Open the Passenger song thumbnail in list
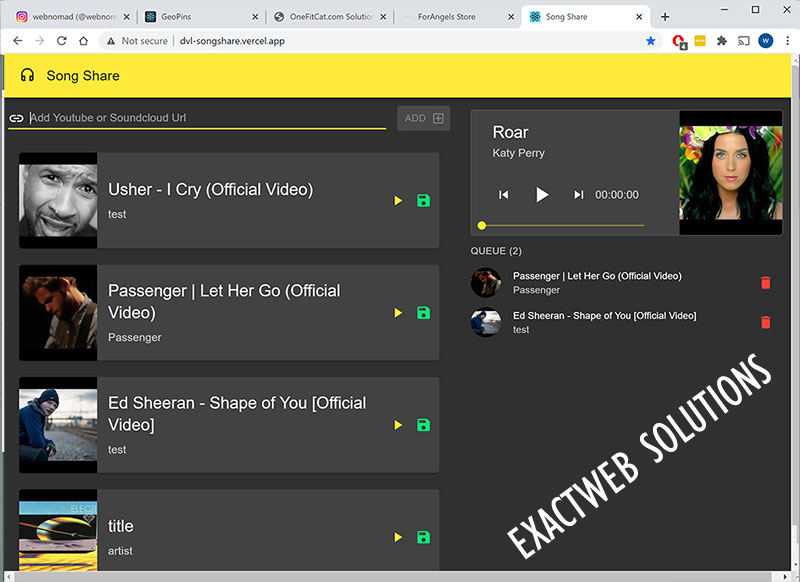Screen dimensions: 800x582 click(x=58, y=313)
